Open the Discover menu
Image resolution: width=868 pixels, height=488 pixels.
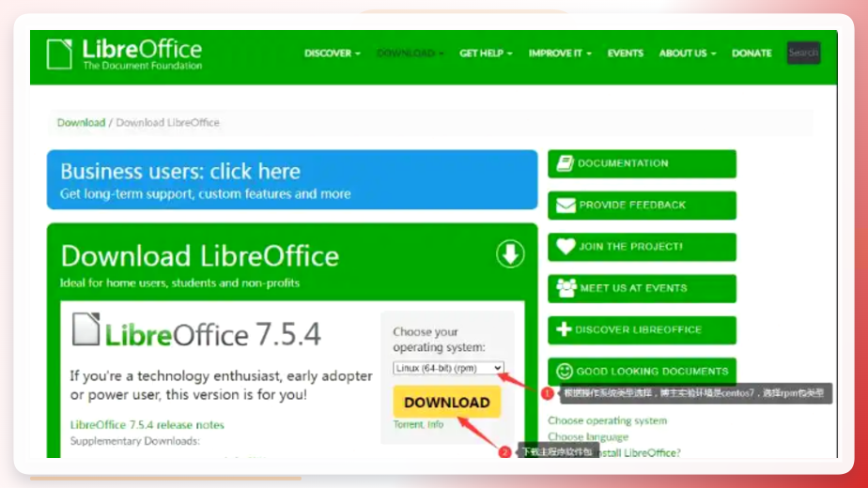[333, 53]
